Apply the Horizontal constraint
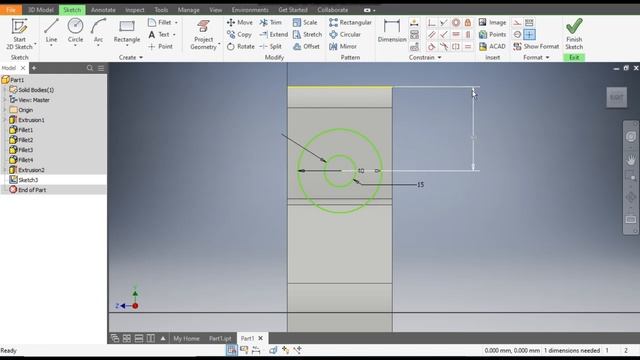The height and width of the screenshot is (360, 640). click(x=456, y=35)
